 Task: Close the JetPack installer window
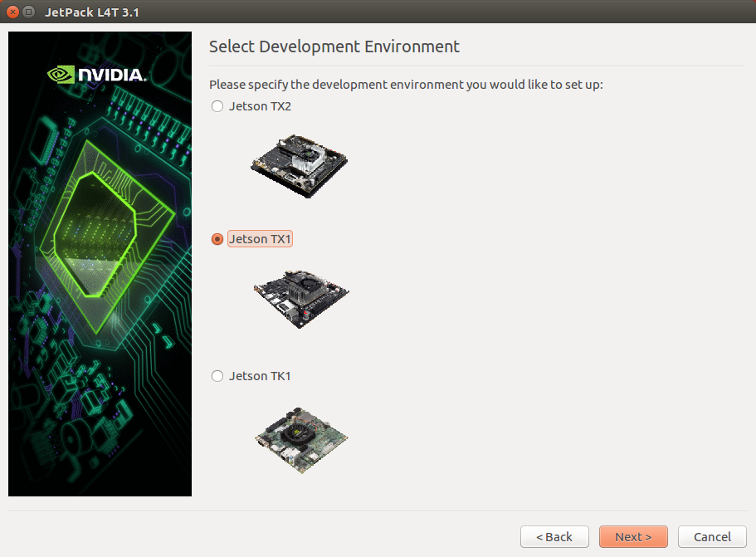point(12,12)
